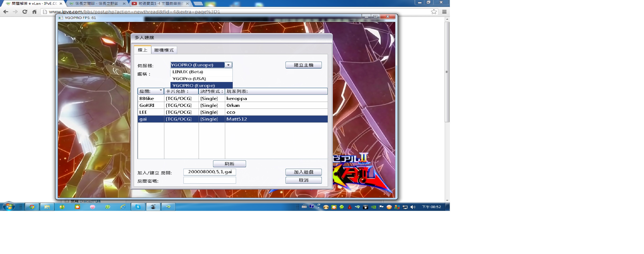Screen dimensions: 644x254
Task: Click the 決鬥模式 column header
Action: click(x=212, y=91)
